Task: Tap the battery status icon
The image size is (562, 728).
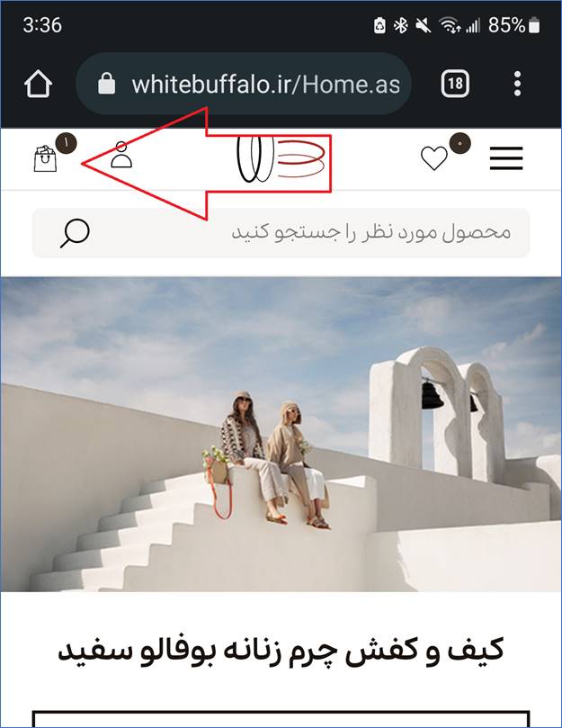Action: coord(534,25)
